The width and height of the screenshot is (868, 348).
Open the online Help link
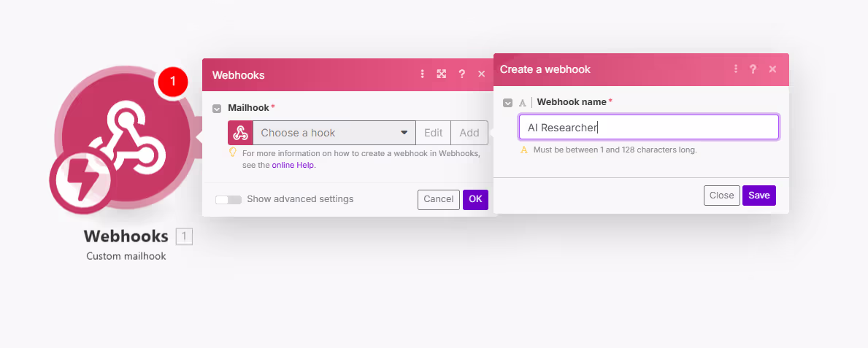[293, 165]
